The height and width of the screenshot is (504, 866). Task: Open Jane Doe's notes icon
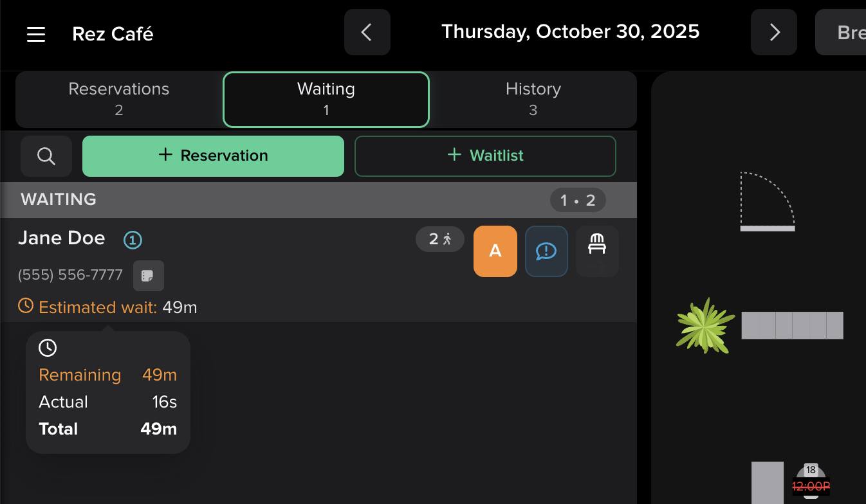[149, 276]
